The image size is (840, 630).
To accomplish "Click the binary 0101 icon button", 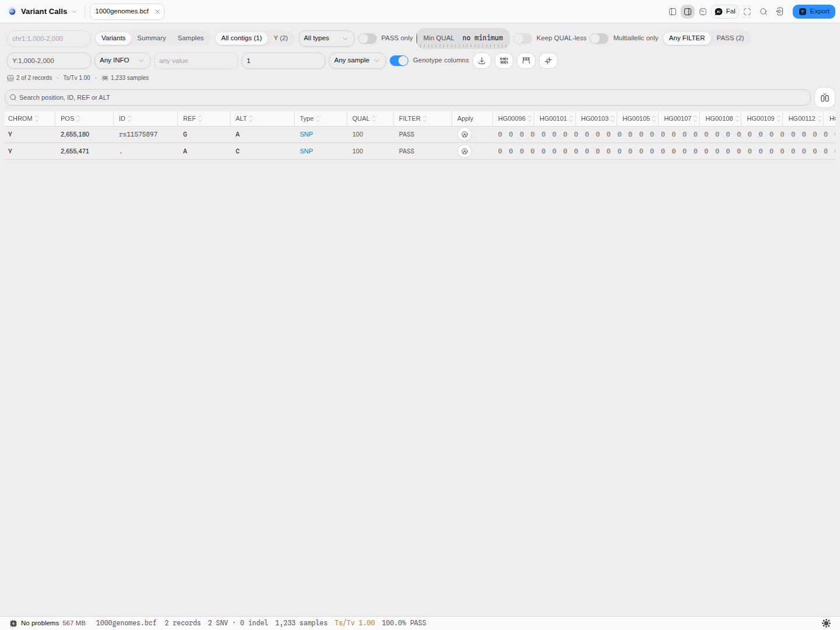I will coord(504,61).
